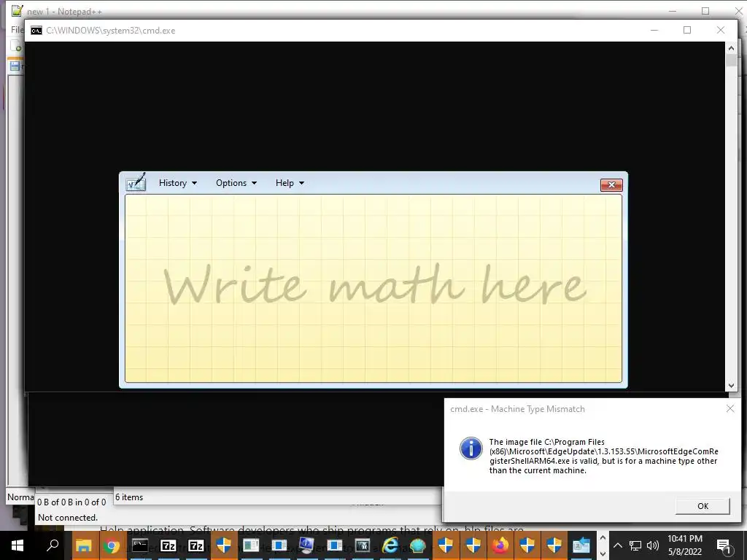Open volume control tray icon
Image resolution: width=747 pixels, height=560 pixels.
(653, 545)
